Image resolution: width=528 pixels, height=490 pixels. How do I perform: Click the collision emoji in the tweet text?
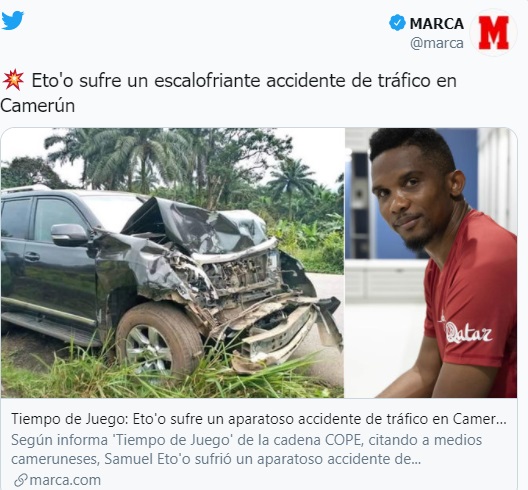point(13,81)
